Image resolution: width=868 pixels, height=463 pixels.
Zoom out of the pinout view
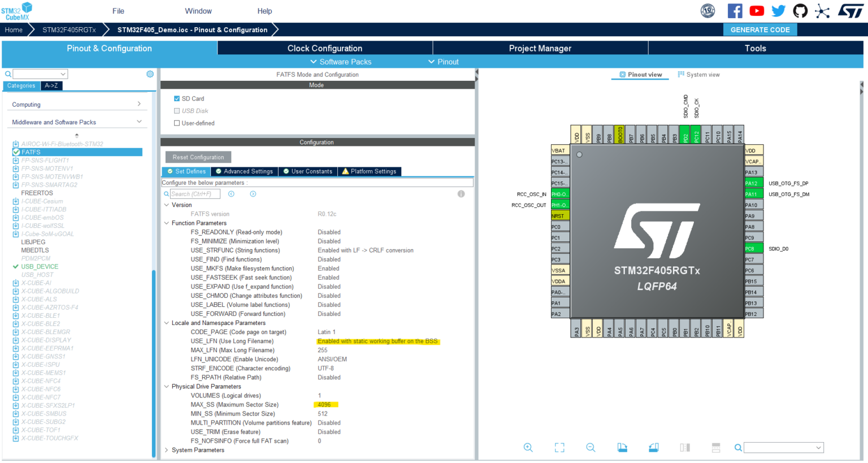[x=590, y=447]
